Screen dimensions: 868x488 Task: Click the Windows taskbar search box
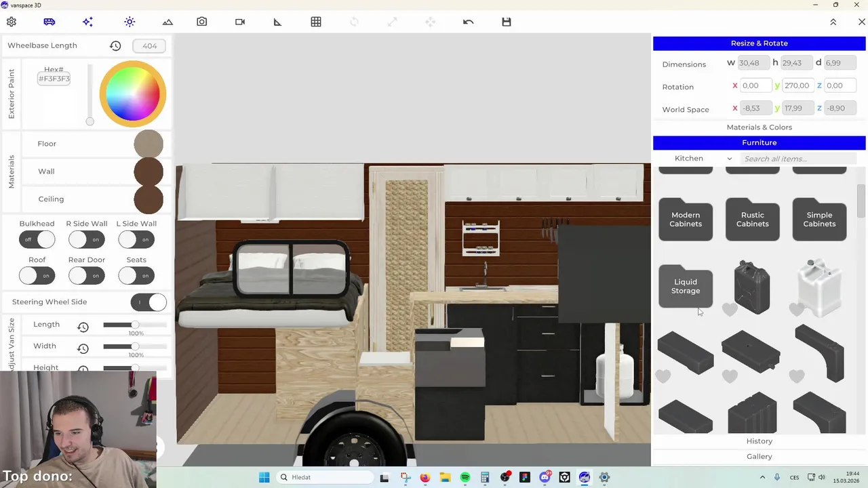click(x=325, y=477)
